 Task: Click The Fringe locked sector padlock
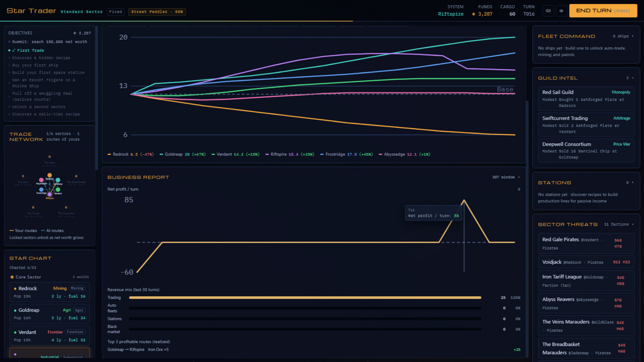[33, 207]
